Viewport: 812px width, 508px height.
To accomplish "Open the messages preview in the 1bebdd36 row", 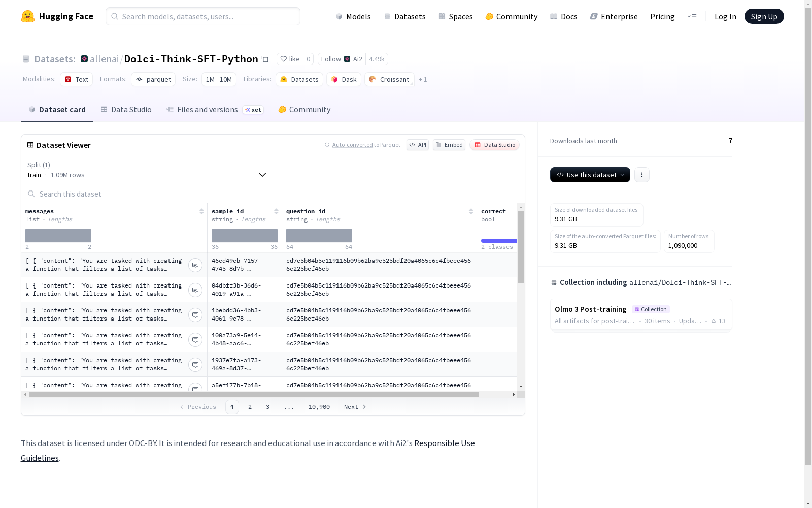I will (x=195, y=315).
